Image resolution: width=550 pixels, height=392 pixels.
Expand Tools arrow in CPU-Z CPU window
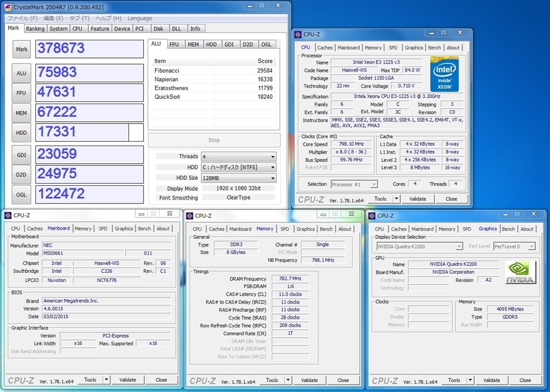click(396, 199)
